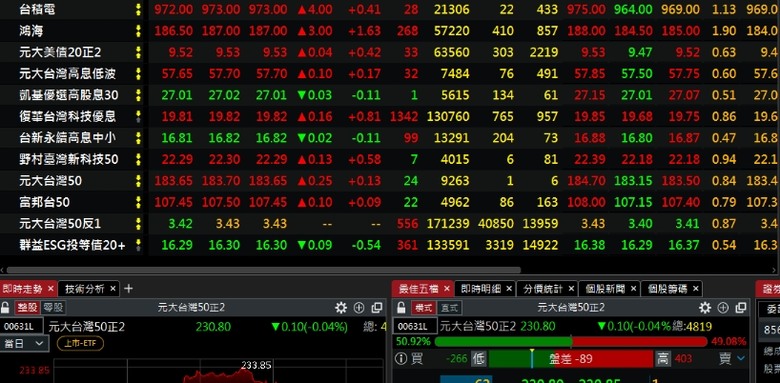The width and height of the screenshot is (780, 383).
Task: Click the 972.00 price cell for 台積電
Action: tap(174, 9)
